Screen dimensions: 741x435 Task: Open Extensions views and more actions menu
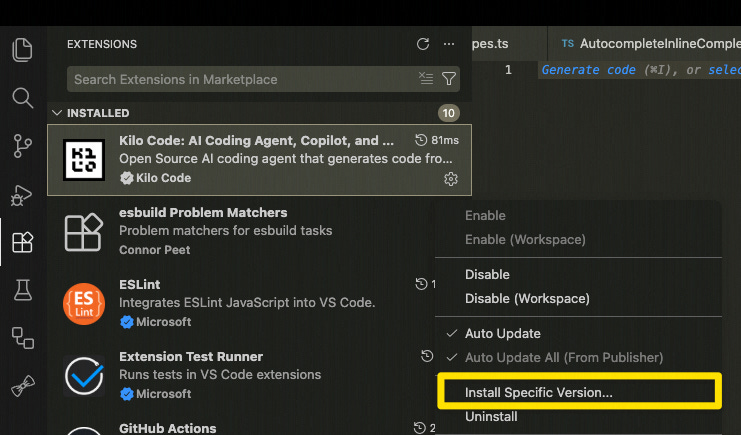449,44
